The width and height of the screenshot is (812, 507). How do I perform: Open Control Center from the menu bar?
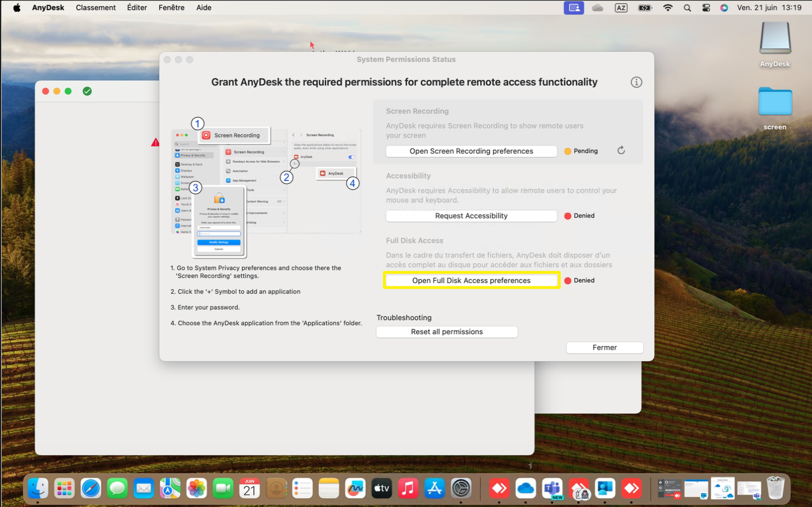point(706,8)
